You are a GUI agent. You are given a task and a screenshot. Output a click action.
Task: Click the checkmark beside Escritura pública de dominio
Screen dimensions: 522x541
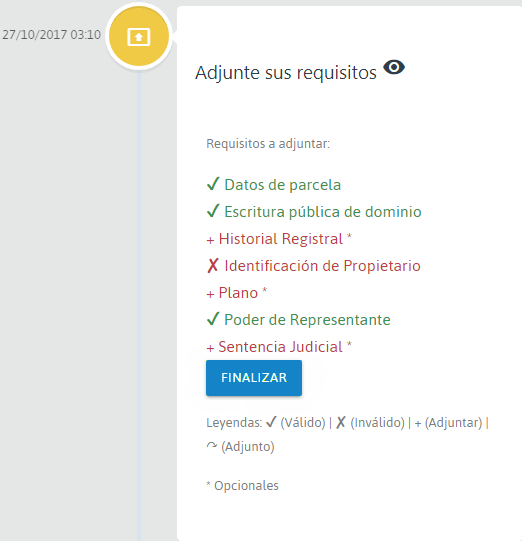213,211
